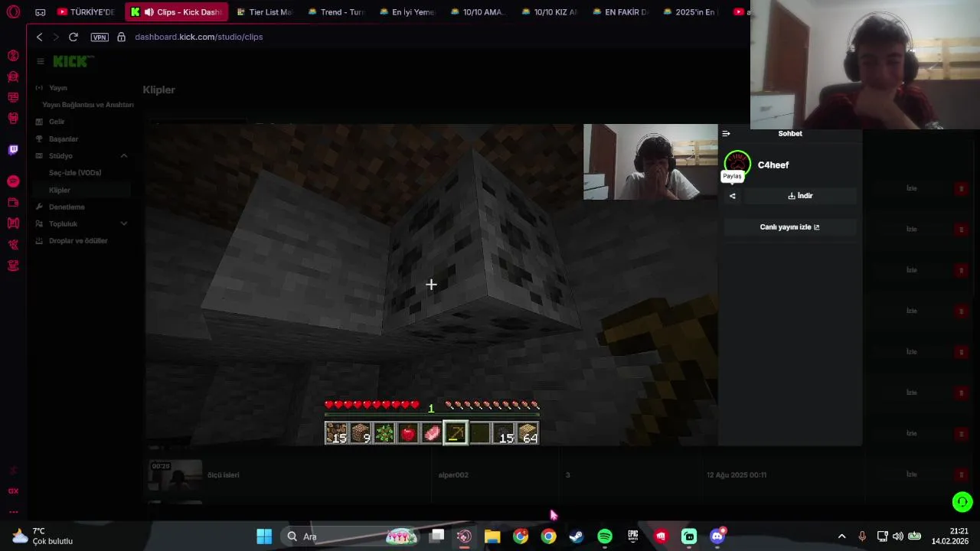
Task: Reload the Kick dashboard page
Action: [73, 37]
